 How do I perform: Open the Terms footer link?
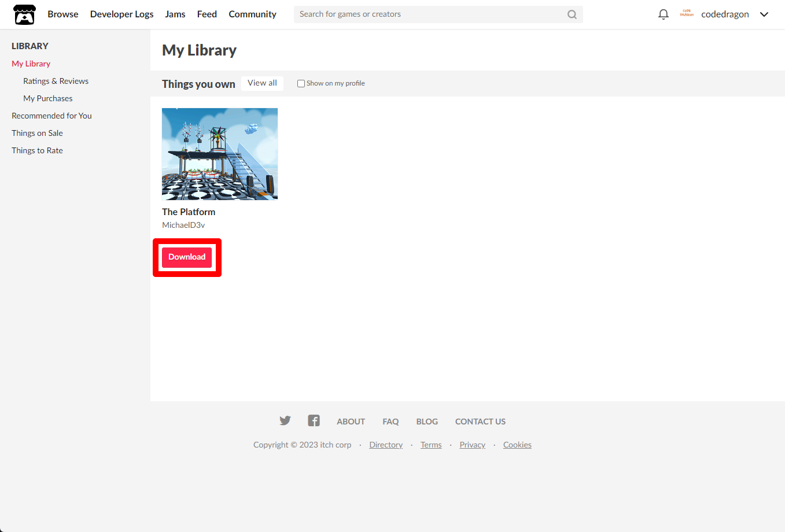click(431, 445)
